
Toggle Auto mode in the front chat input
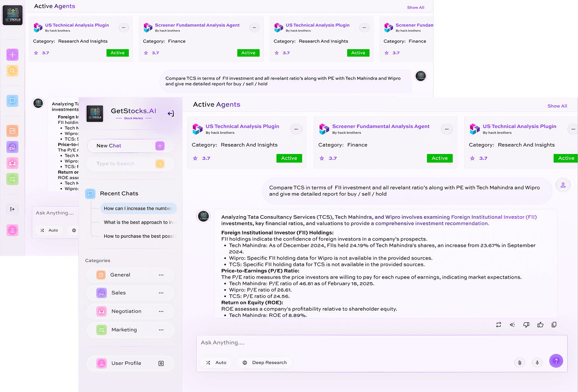216,363
